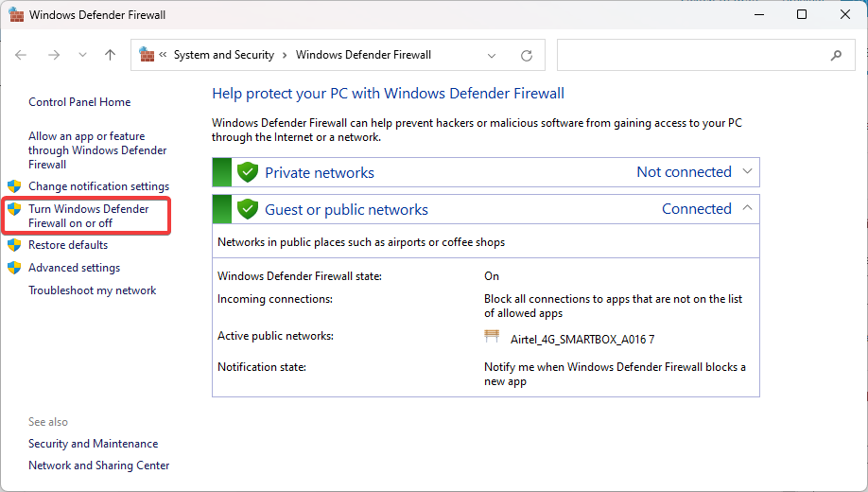Open Control Panel Home
The height and width of the screenshot is (492, 868).
79,102
